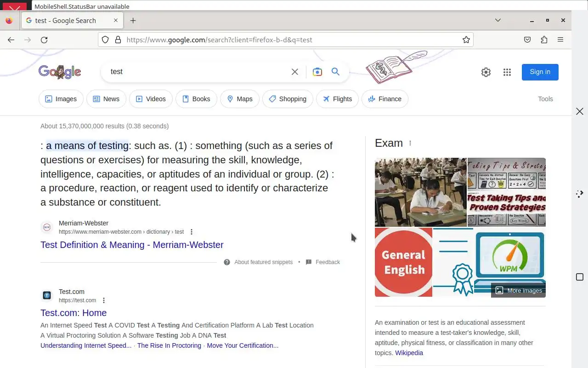The width and height of the screenshot is (588, 368).
Task: Open the Firefox hamburger application menu
Action: point(560,40)
